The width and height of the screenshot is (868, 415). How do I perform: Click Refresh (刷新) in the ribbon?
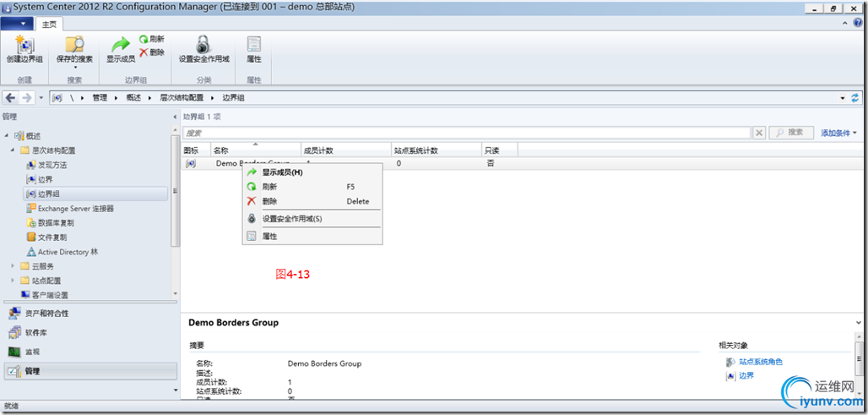click(152, 40)
